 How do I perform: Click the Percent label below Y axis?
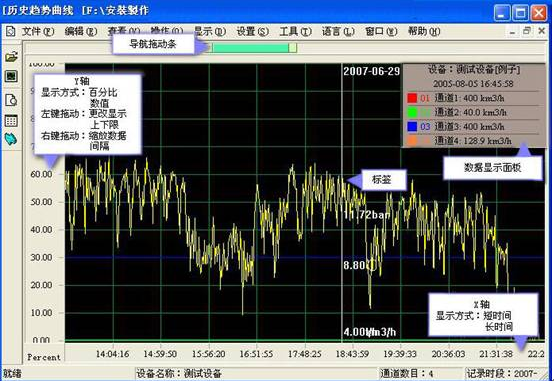coord(44,357)
